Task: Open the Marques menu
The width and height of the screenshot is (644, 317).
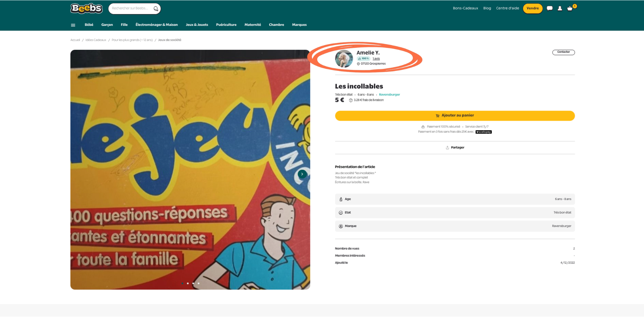Action: [x=299, y=25]
